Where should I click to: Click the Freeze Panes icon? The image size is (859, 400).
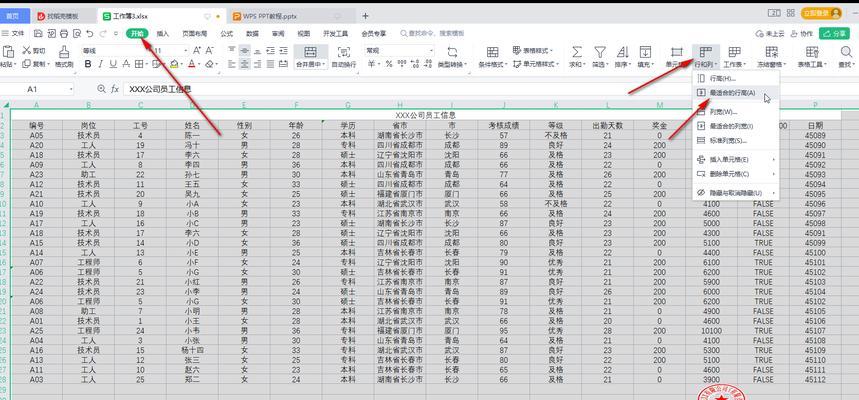(x=772, y=52)
